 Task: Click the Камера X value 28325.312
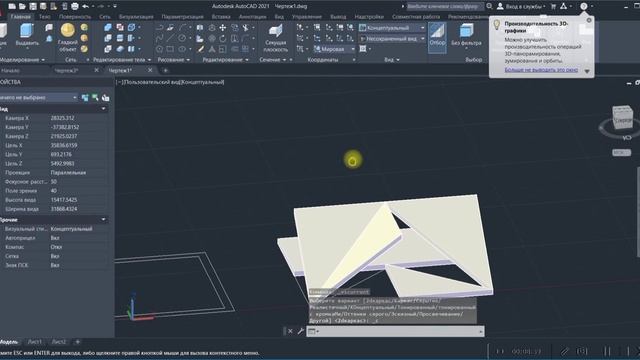coord(62,118)
